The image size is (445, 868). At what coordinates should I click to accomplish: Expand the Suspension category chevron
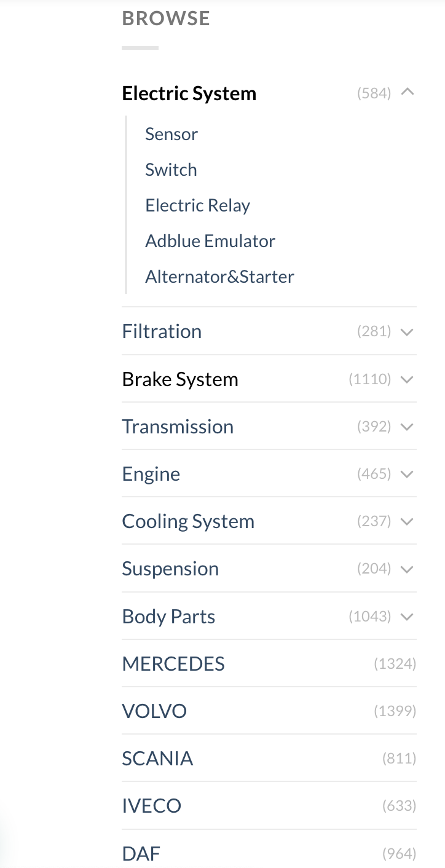pos(407,569)
